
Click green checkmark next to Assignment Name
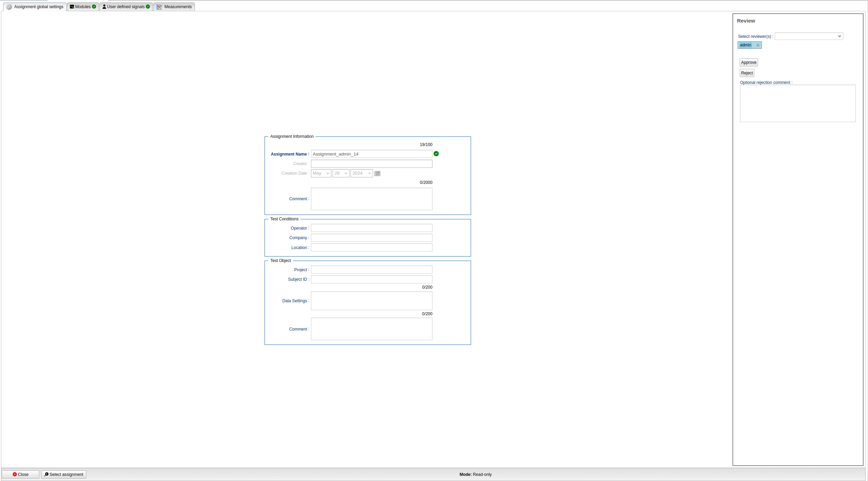coord(436,154)
